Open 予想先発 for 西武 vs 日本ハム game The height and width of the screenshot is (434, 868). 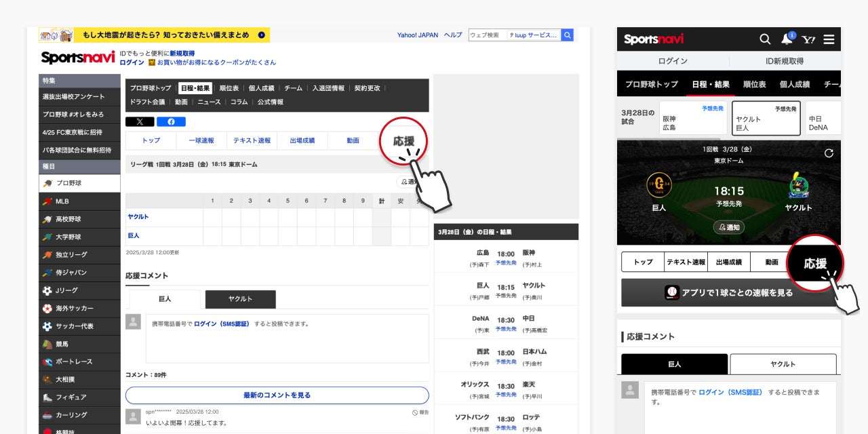click(506, 361)
